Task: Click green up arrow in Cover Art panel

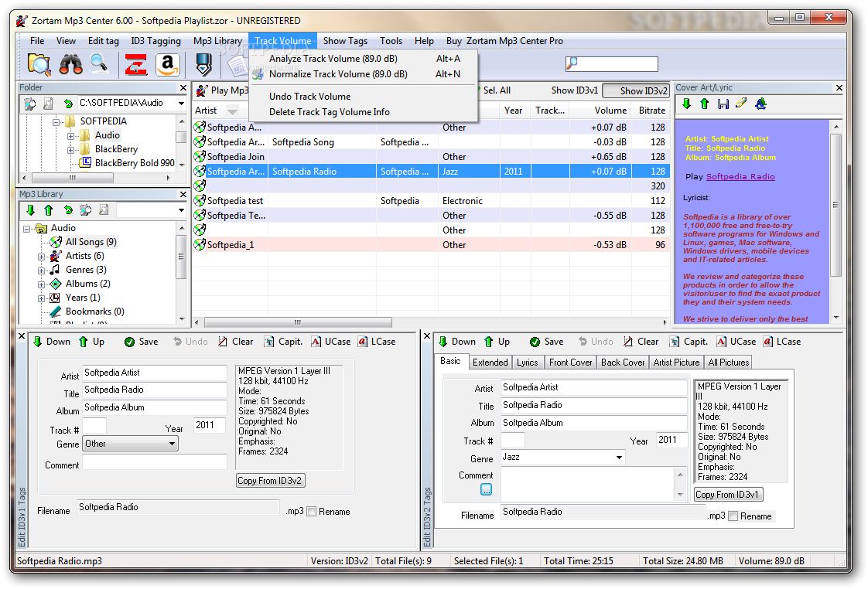Action: pyautogui.click(x=704, y=104)
